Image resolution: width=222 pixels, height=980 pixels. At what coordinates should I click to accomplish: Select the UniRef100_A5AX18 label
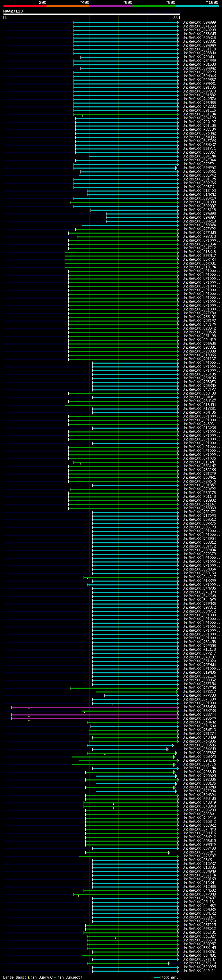[199, 38]
